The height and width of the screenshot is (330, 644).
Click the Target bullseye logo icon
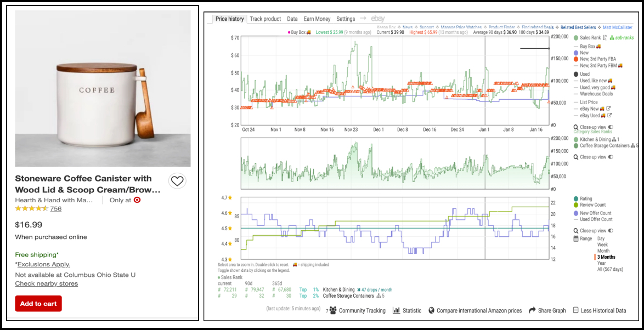(x=137, y=200)
